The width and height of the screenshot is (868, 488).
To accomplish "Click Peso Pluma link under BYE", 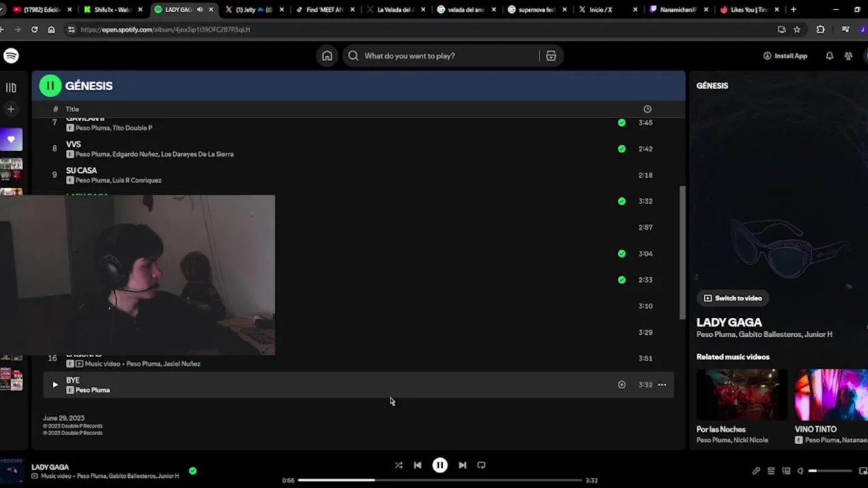I will (x=92, y=390).
